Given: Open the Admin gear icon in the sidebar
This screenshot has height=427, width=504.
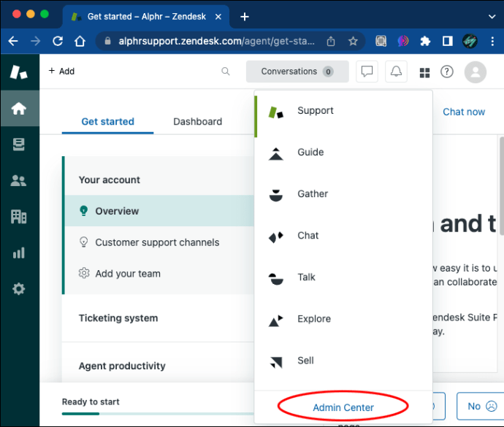Looking at the screenshot, I should click(19, 289).
